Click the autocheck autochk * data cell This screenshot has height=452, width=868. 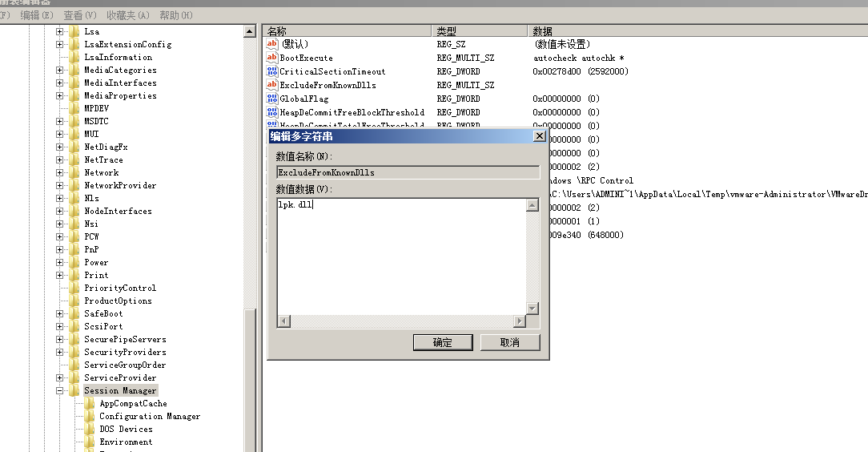578,58
